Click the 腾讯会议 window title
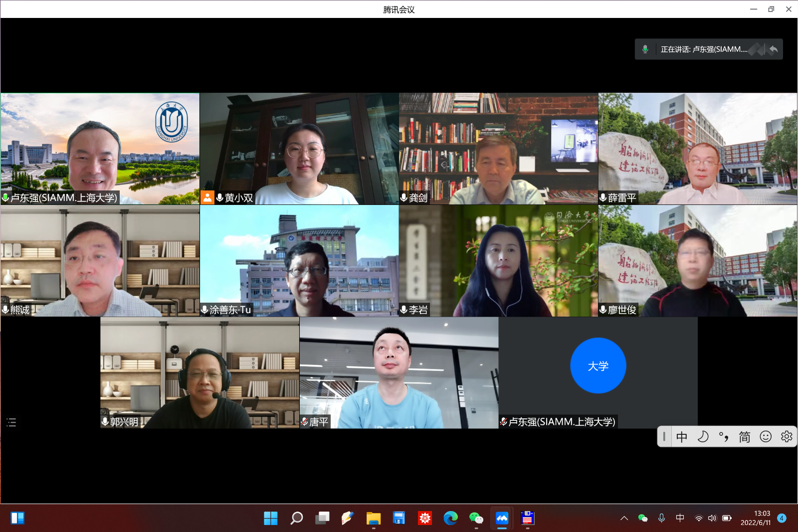798x532 pixels. (x=399, y=9)
